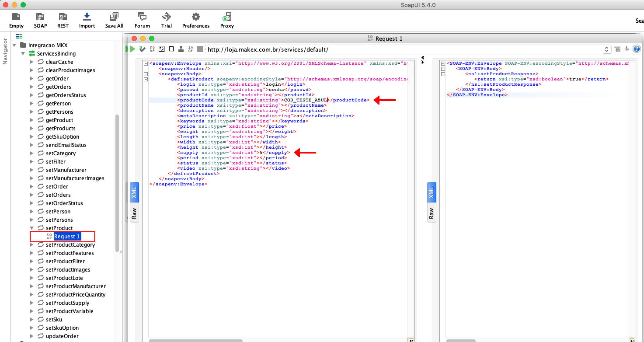Screen dimensions: 644x342
Task: Open the online help question mark icon
Action: (637, 49)
